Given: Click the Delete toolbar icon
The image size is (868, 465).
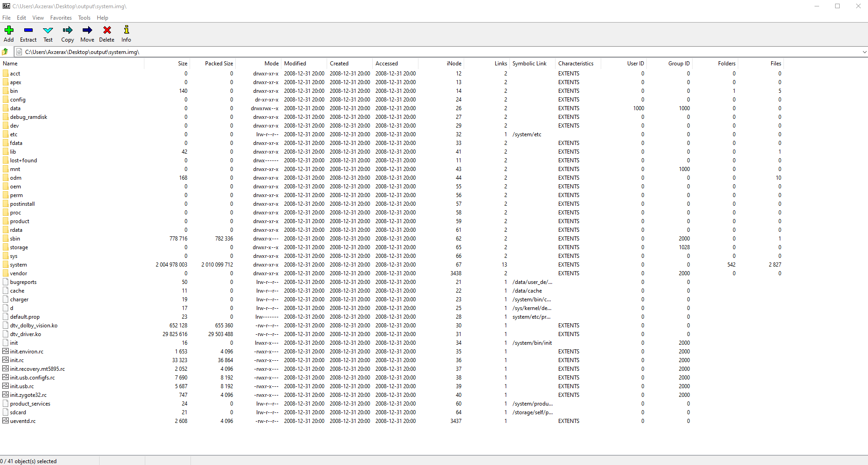Looking at the screenshot, I should (107, 30).
